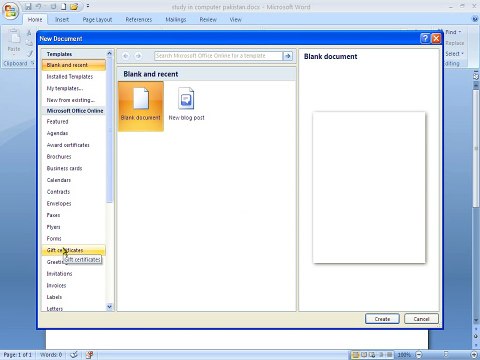Click Save icon in Quick Access Toolbar

tap(28, 6)
